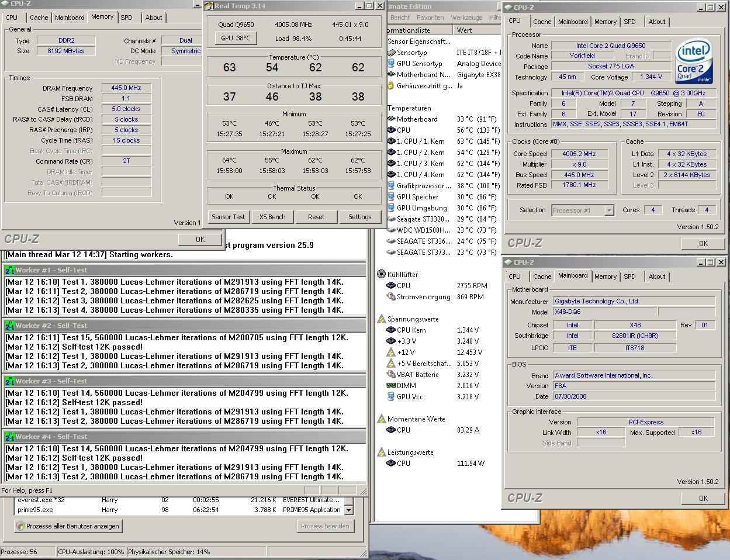Click the SEAGATE ST373 drive icon
This screenshot has width=730, height=560.
pos(391,253)
